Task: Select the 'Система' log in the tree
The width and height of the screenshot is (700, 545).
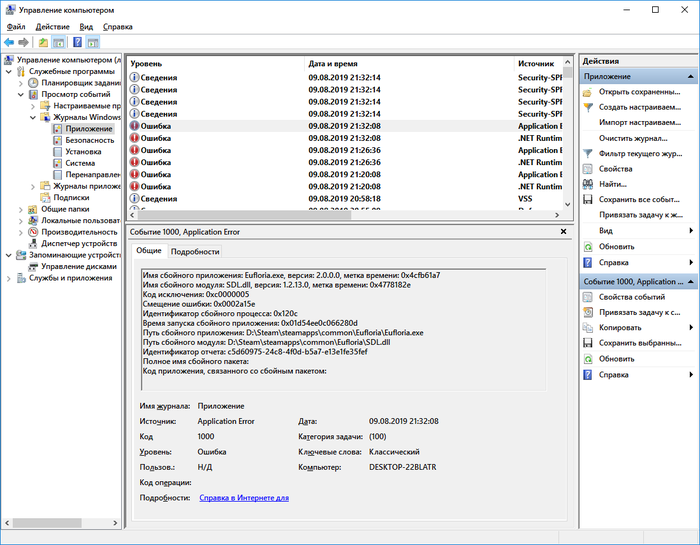Action: pos(80,163)
